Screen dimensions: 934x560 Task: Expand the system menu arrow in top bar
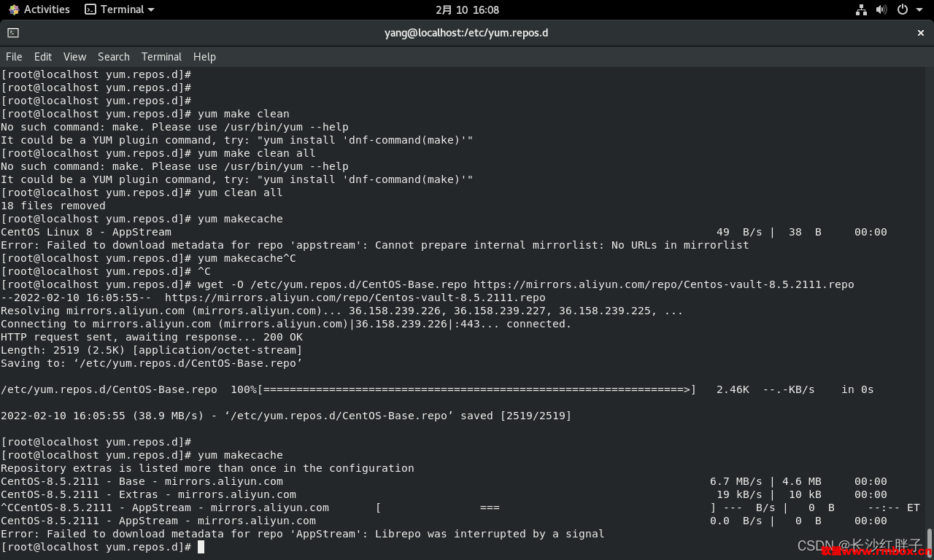point(918,9)
